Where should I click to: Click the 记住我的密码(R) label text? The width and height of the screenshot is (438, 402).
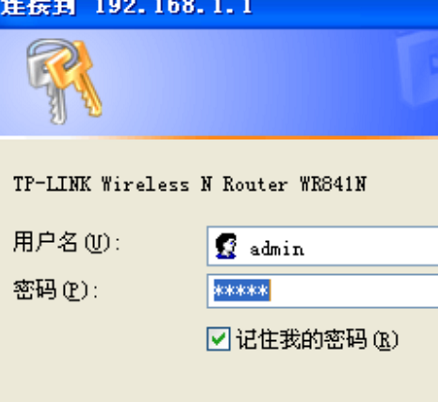[317, 339]
